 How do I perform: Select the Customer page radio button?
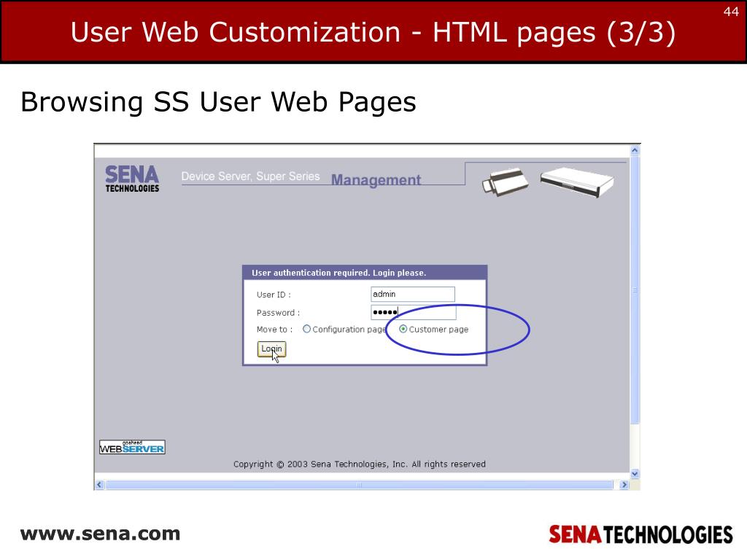[x=403, y=329]
